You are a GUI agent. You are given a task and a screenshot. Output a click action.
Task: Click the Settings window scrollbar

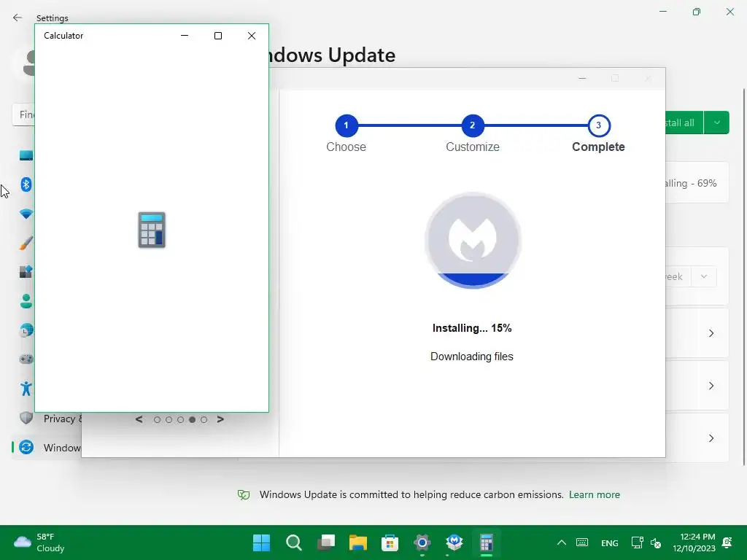[x=744, y=277]
